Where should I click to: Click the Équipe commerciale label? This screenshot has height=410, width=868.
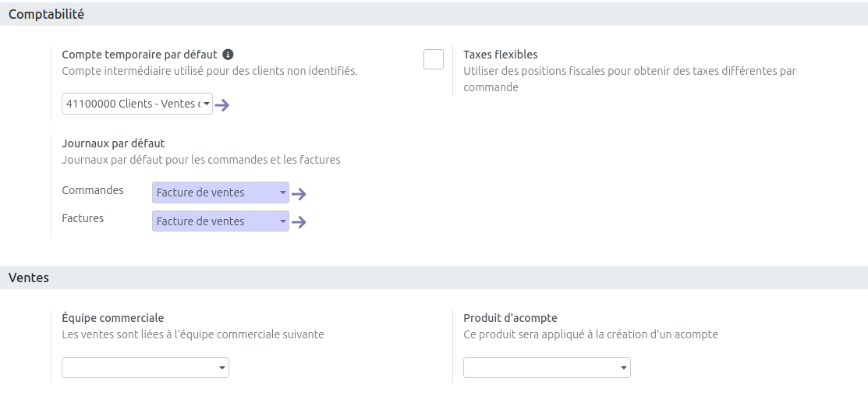tap(112, 318)
